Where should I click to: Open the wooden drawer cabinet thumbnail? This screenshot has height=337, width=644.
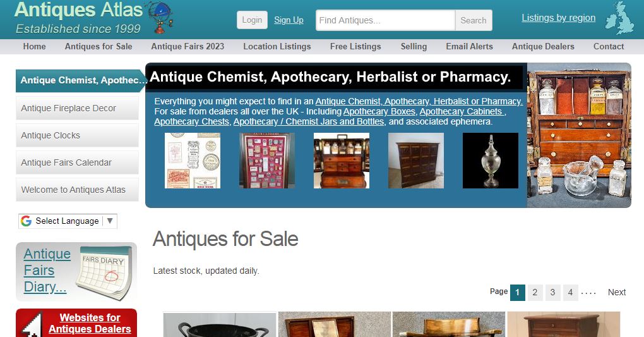[416, 161]
